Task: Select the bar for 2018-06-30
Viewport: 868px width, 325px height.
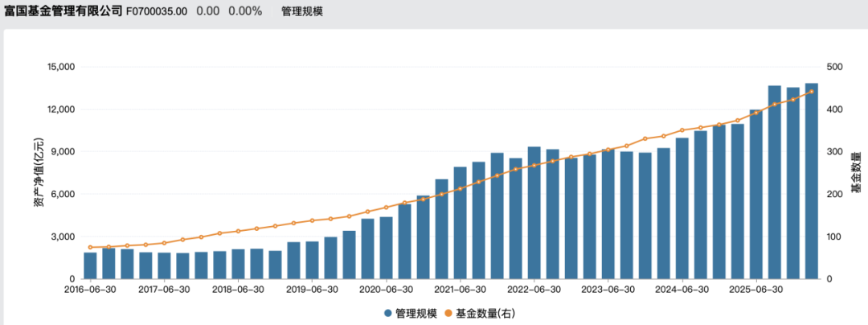Action: pyautogui.click(x=238, y=264)
